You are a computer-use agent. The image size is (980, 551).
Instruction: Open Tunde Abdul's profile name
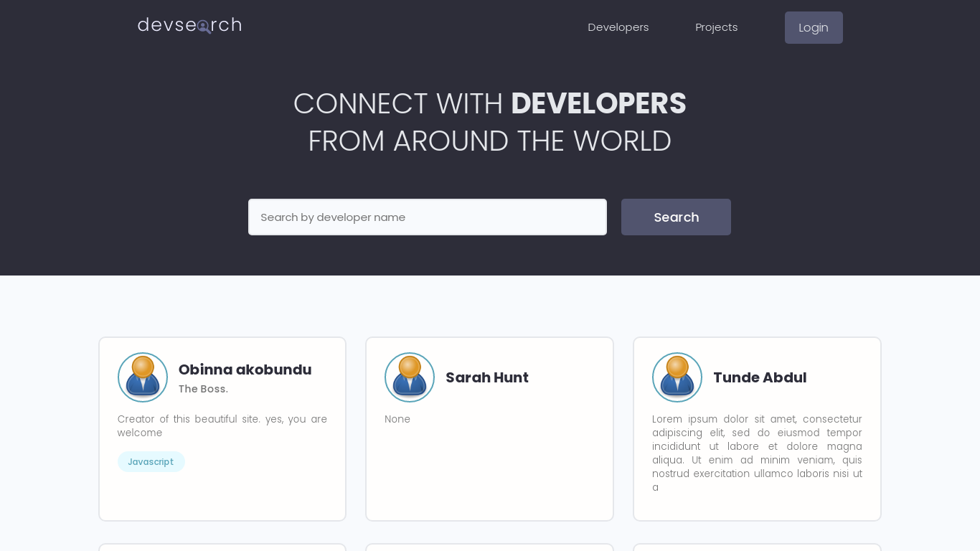coord(760,377)
